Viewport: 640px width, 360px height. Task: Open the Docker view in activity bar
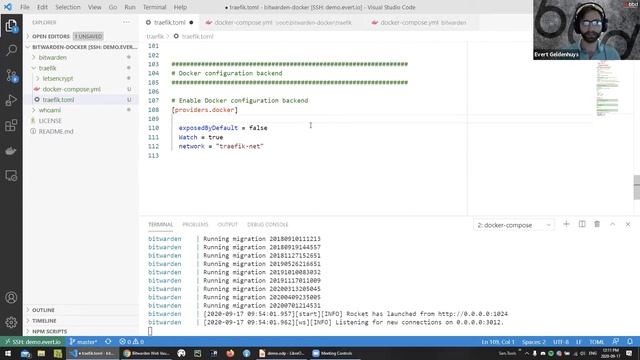pos(11,151)
